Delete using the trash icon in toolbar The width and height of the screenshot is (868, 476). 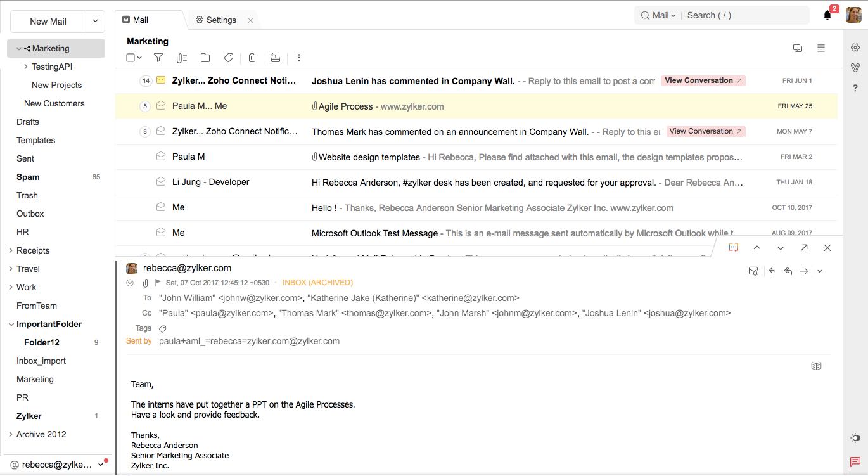[252, 58]
